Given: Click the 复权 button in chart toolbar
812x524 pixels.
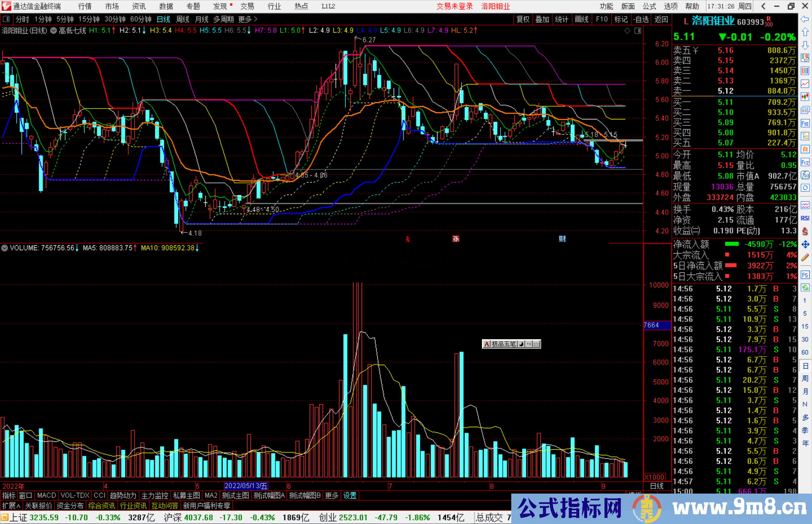Looking at the screenshot, I should click(523, 19).
